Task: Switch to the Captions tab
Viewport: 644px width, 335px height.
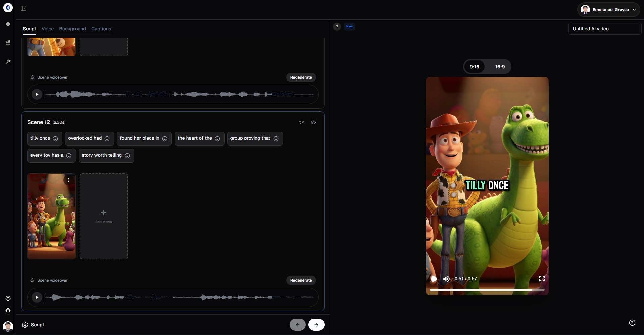Action: (101, 29)
